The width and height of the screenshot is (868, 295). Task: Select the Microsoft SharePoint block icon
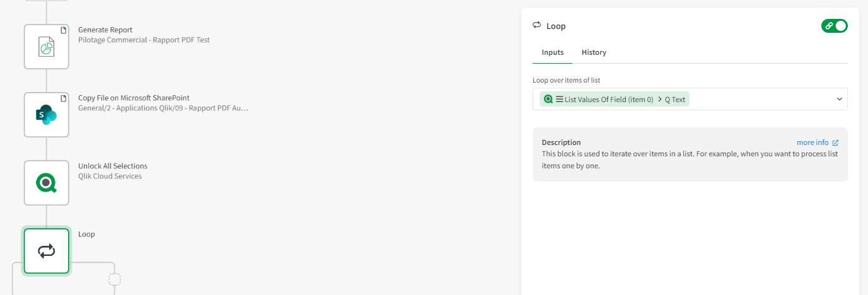pos(47,115)
